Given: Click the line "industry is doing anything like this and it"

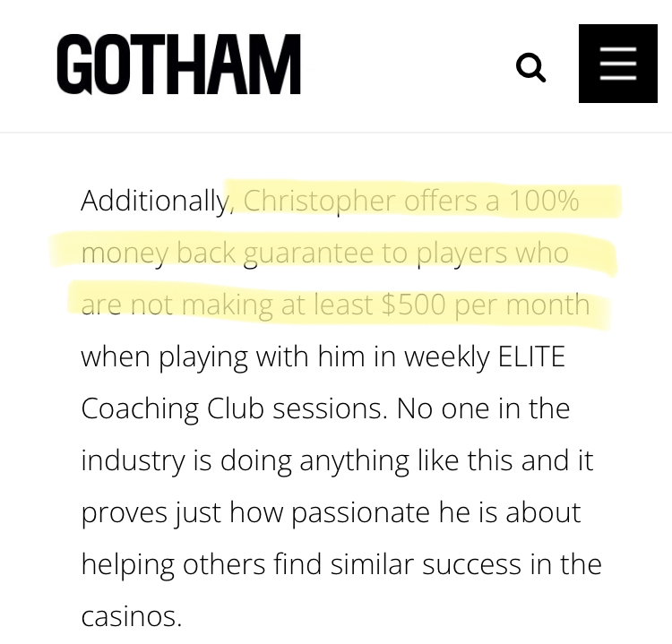Looking at the screenshot, I should (x=337, y=460).
